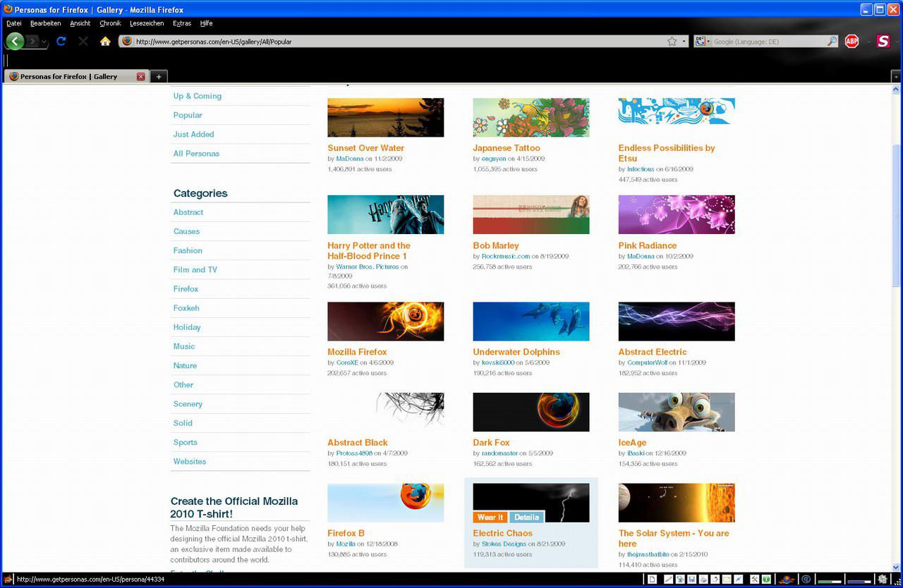
Task: Close the Personas for Firefox tab
Action: (x=140, y=76)
